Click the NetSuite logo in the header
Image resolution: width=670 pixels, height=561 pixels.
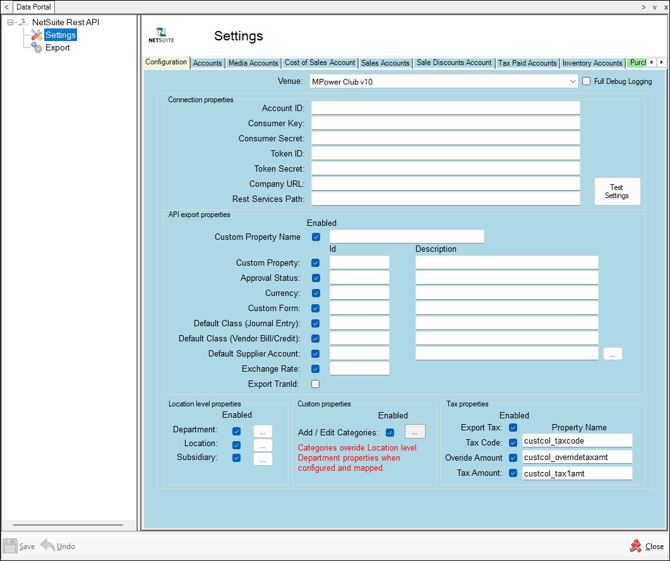(x=161, y=35)
